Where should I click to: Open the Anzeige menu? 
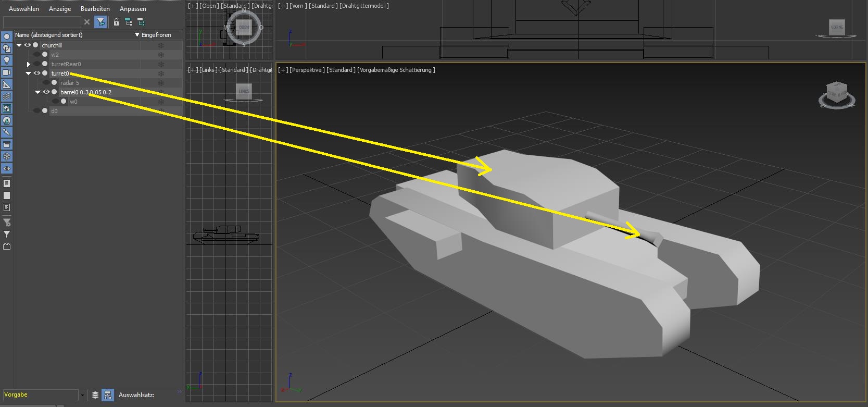point(60,9)
